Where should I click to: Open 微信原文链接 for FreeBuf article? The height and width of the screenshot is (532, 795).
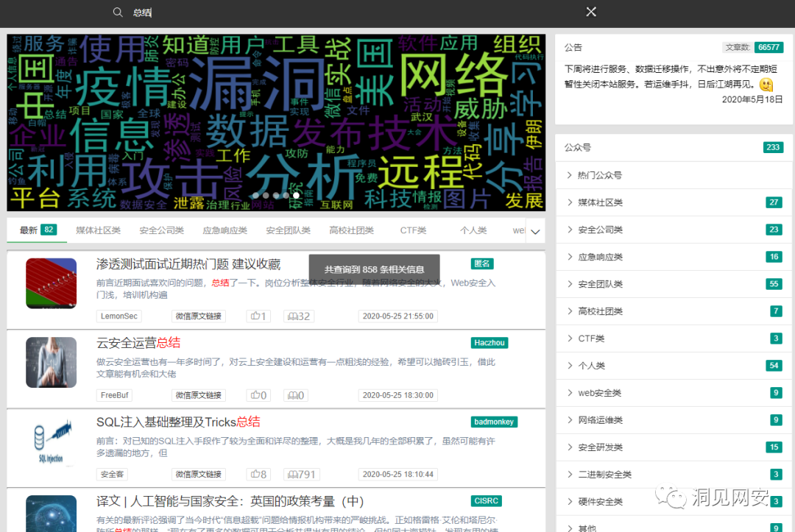click(x=198, y=395)
